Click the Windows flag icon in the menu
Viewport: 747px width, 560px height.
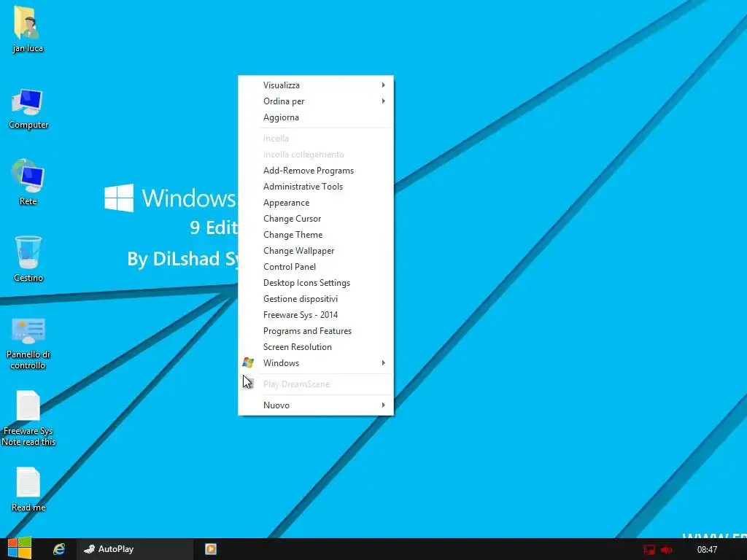point(248,363)
